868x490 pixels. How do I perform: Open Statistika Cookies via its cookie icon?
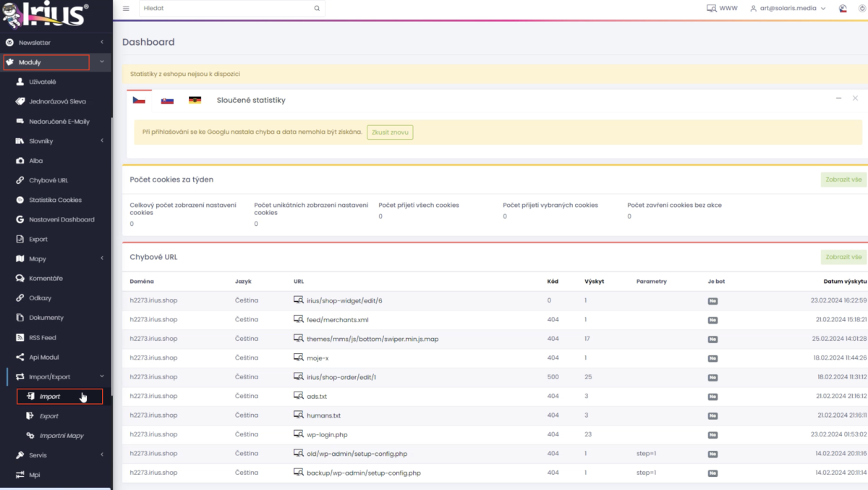point(20,200)
